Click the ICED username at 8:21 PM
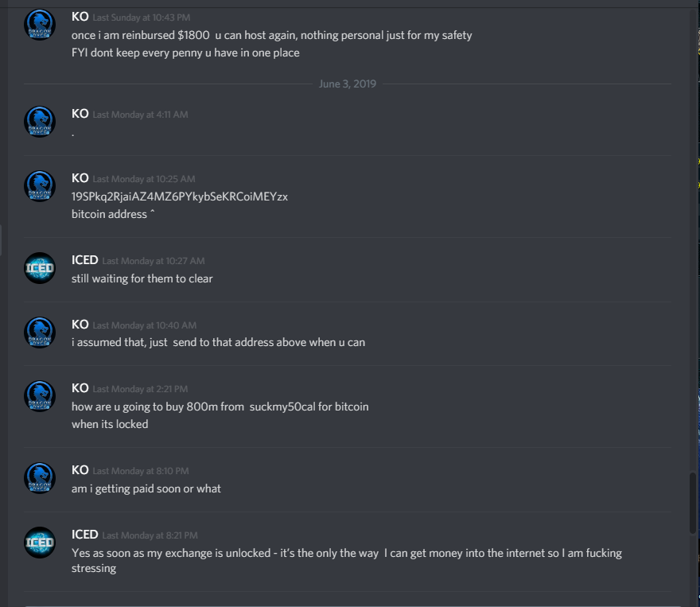700x607 pixels. coord(85,535)
